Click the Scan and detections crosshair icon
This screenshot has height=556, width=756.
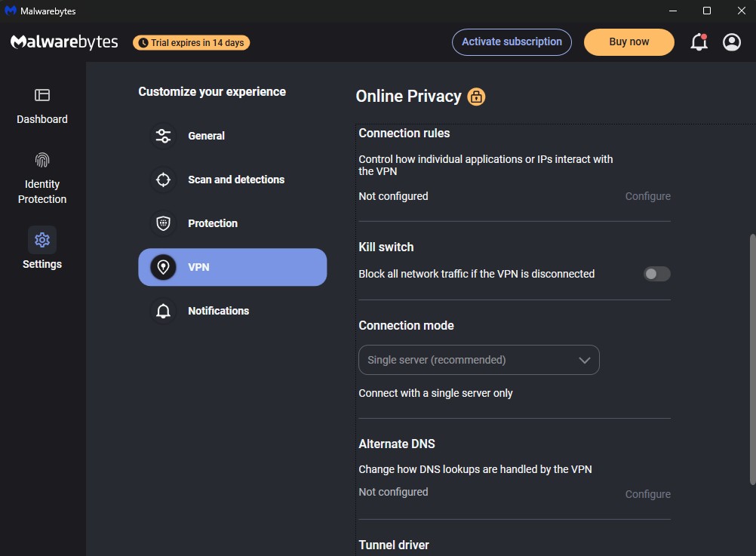pos(164,180)
